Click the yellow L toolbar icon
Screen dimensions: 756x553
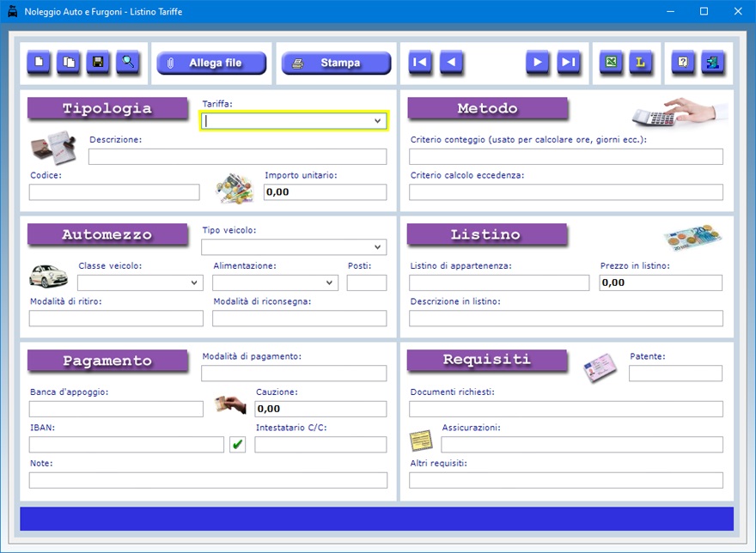coord(641,63)
